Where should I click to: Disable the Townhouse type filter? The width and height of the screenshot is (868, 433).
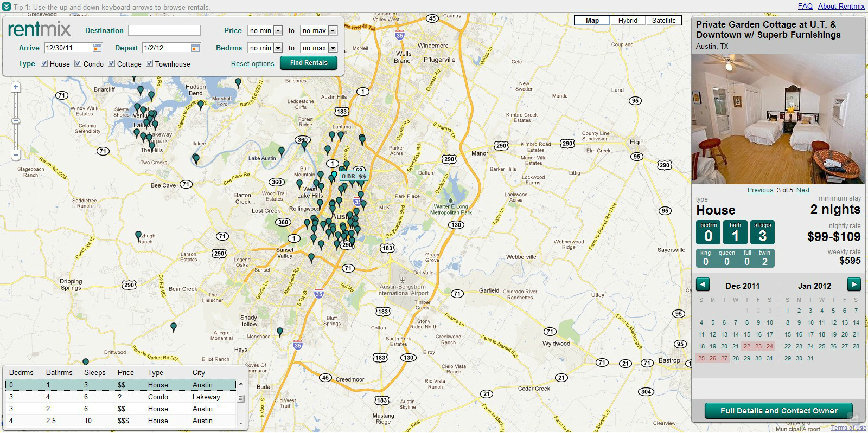[x=149, y=63]
